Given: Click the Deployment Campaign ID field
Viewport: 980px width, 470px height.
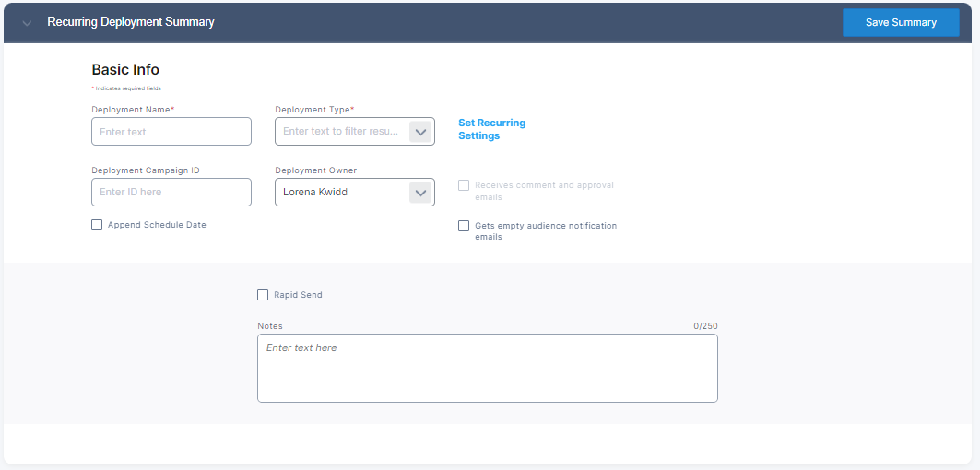Looking at the screenshot, I should (x=171, y=192).
